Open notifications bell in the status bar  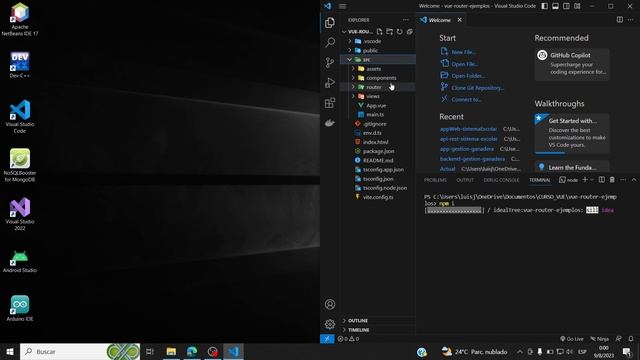[631, 339]
